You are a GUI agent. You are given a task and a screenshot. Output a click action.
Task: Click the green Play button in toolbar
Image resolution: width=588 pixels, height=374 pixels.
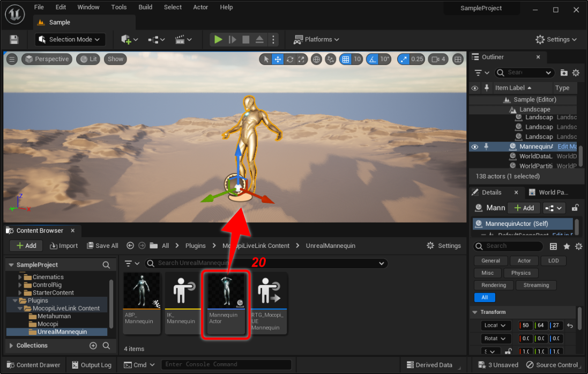tap(218, 39)
